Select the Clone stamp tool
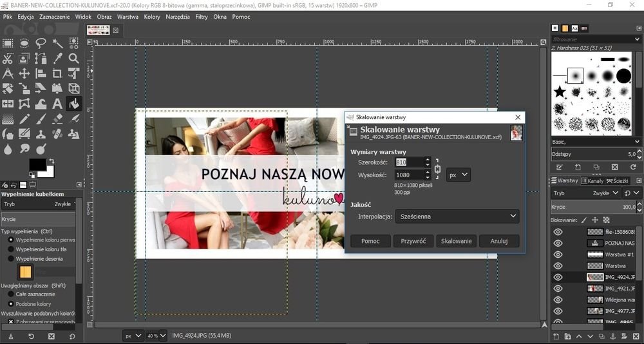The image size is (644, 344). (x=41, y=134)
